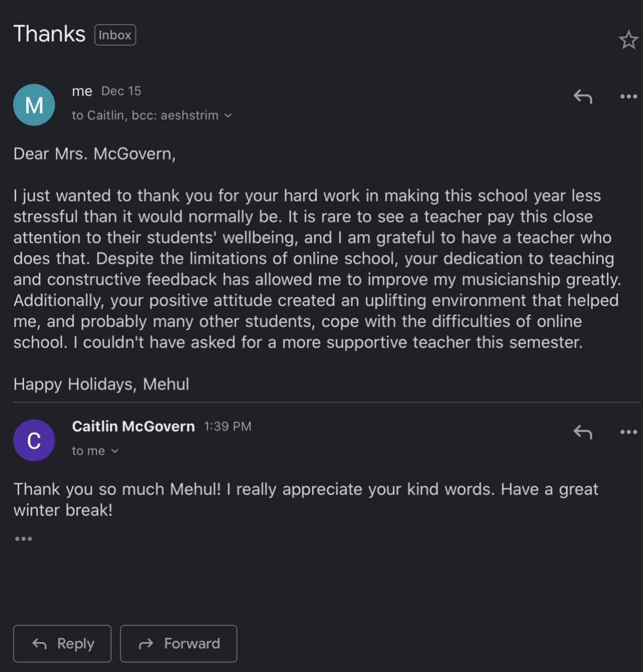Viewport: 643px width, 672px height.
Task: Open the teal M sender avatar
Action: point(34,105)
